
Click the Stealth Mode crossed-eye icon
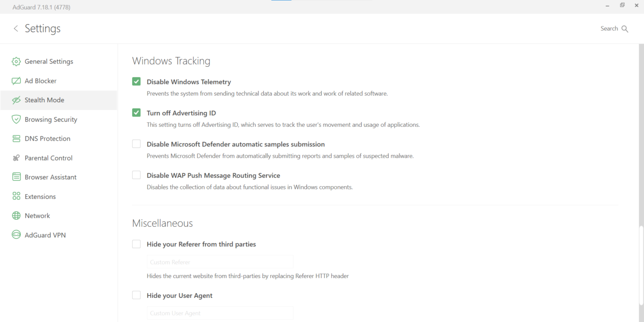[16, 100]
